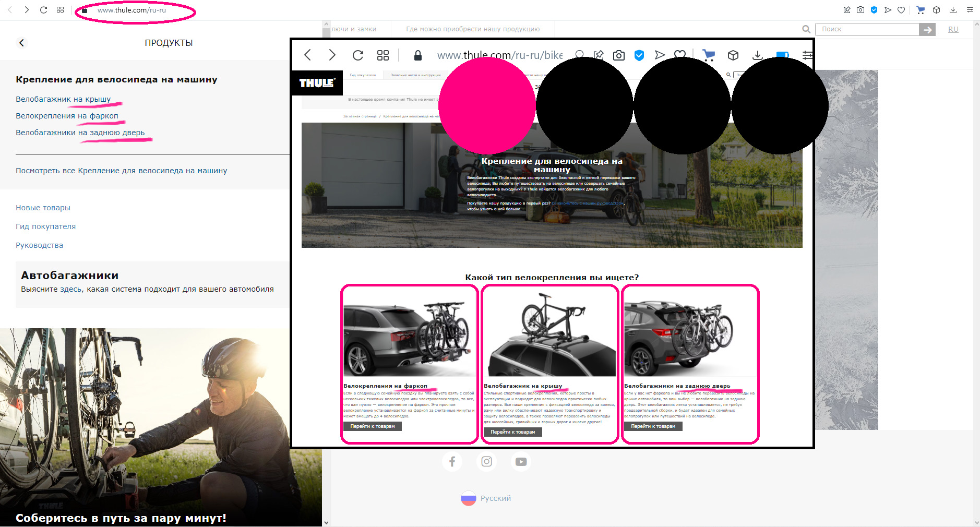Image resolution: width=980 pixels, height=527 pixels.
Task: Click 'Заглавная страница' breadcrumb in the inset
Action: tap(360, 116)
